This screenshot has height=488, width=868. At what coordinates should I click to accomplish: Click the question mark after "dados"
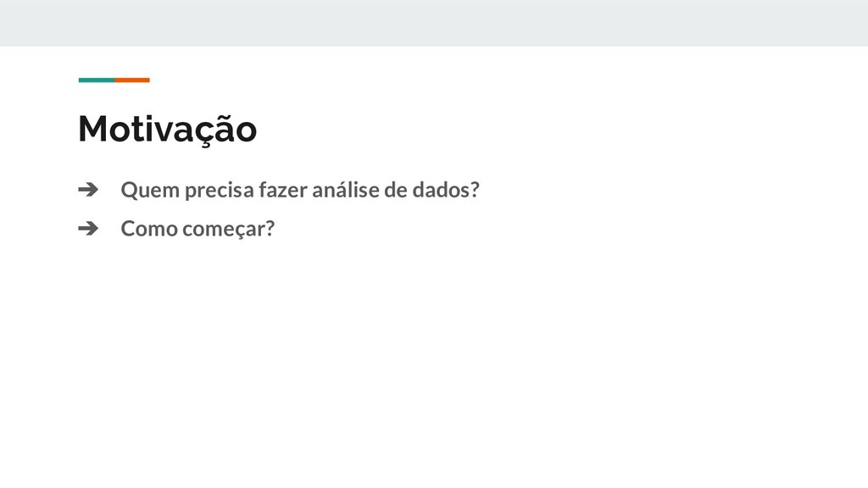click(x=475, y=190)
